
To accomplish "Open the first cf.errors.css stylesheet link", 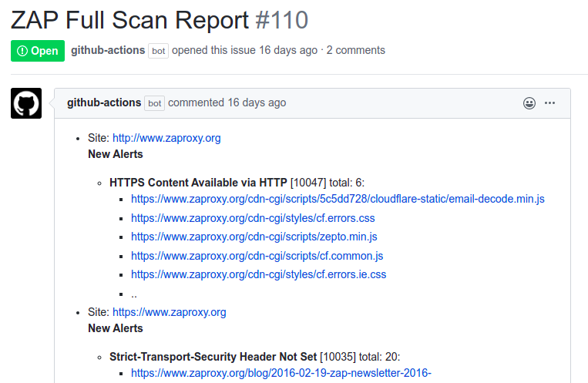I will [x=253, y=218].
